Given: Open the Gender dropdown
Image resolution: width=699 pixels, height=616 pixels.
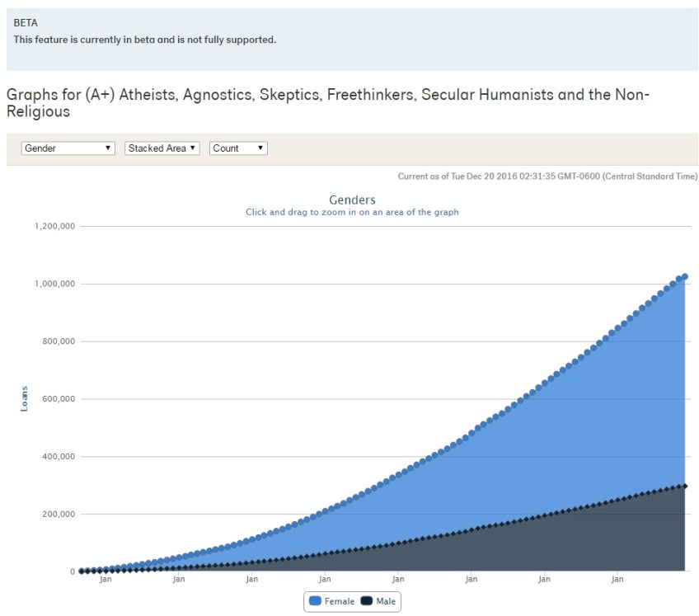Looking at the screenshot, I should [x=68, y=148].
